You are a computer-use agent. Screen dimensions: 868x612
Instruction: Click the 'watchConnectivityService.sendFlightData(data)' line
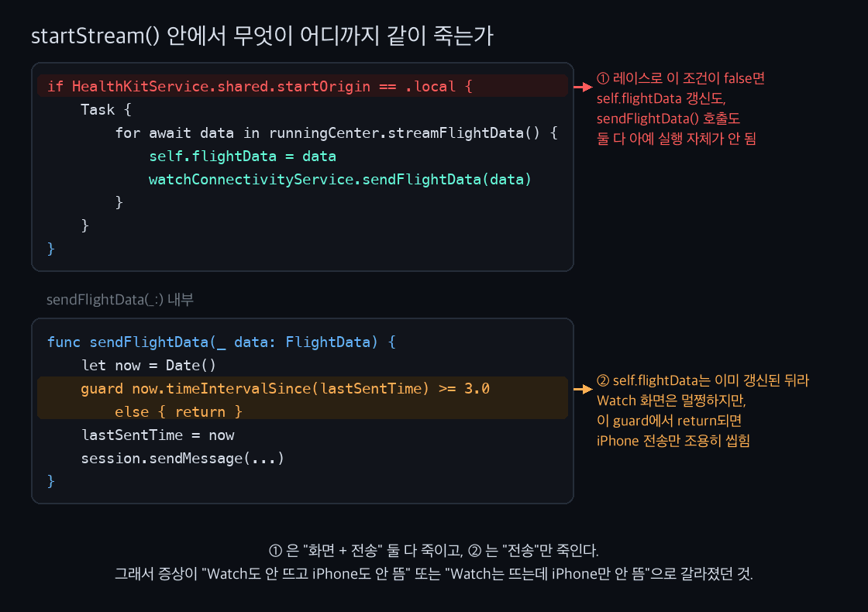[x=340, y=179]
